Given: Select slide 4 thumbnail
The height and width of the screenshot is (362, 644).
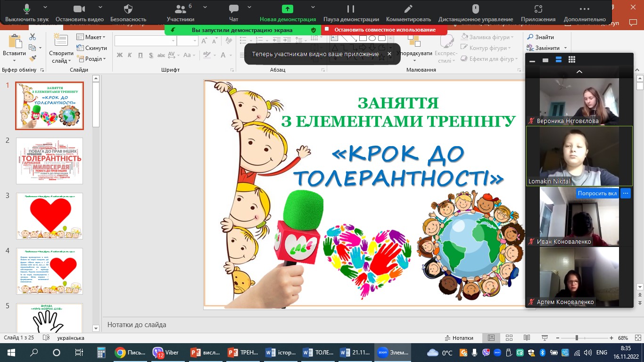Looking at the screenshot, I should click(50, 271).
